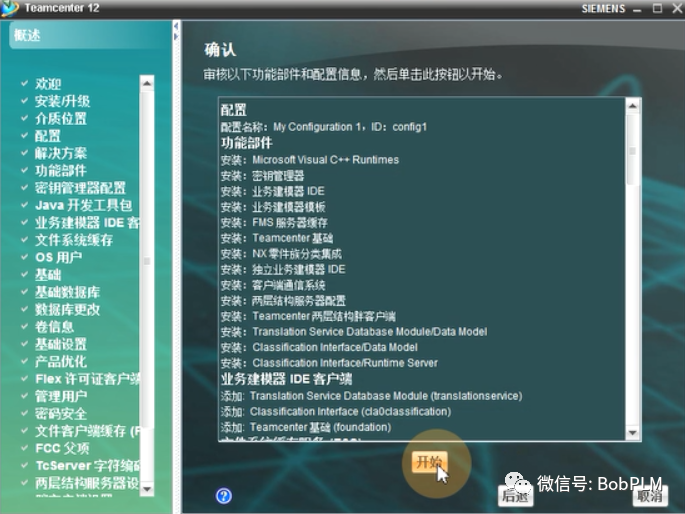Viewport: 685px width, 514px height.
Task: Select the 管理用户 step
Action: 61,396
